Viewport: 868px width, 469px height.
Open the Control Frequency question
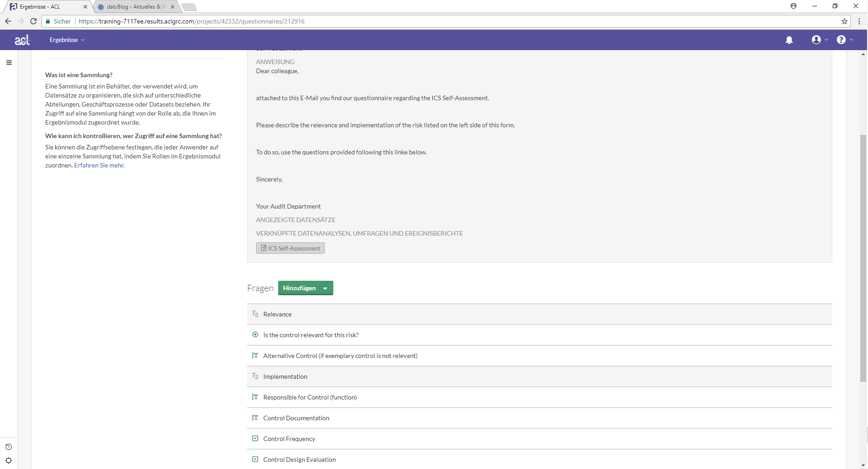click(539, 439)
